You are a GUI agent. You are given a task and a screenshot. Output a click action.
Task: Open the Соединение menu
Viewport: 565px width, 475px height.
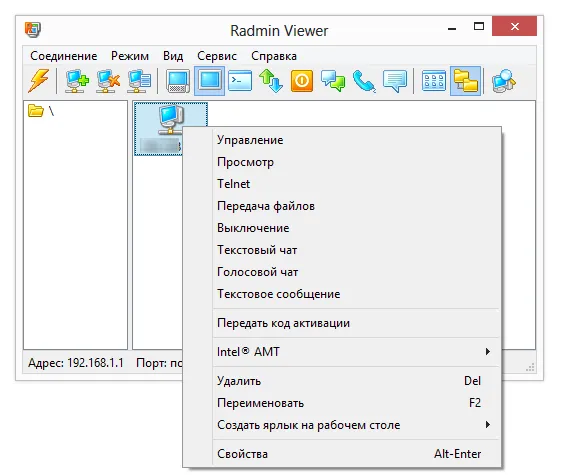pos(64,56)
